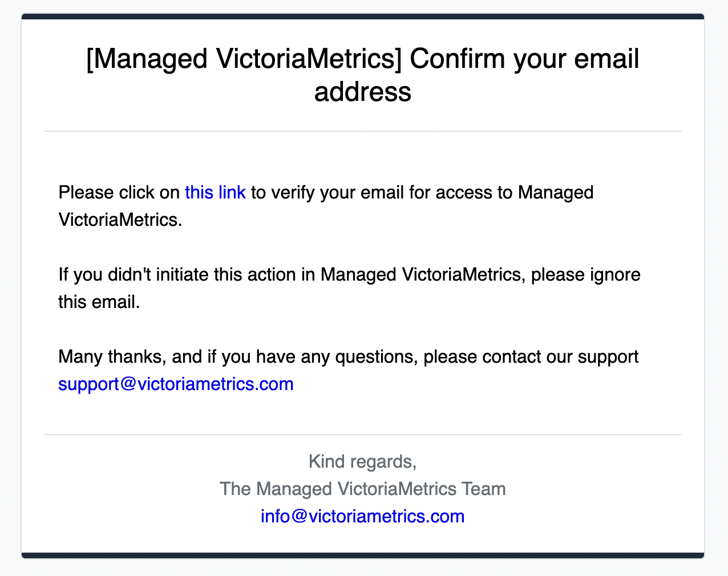Click "this link" to verify email
This screenshot has height=576, width=728.
(x=215, y=193)
